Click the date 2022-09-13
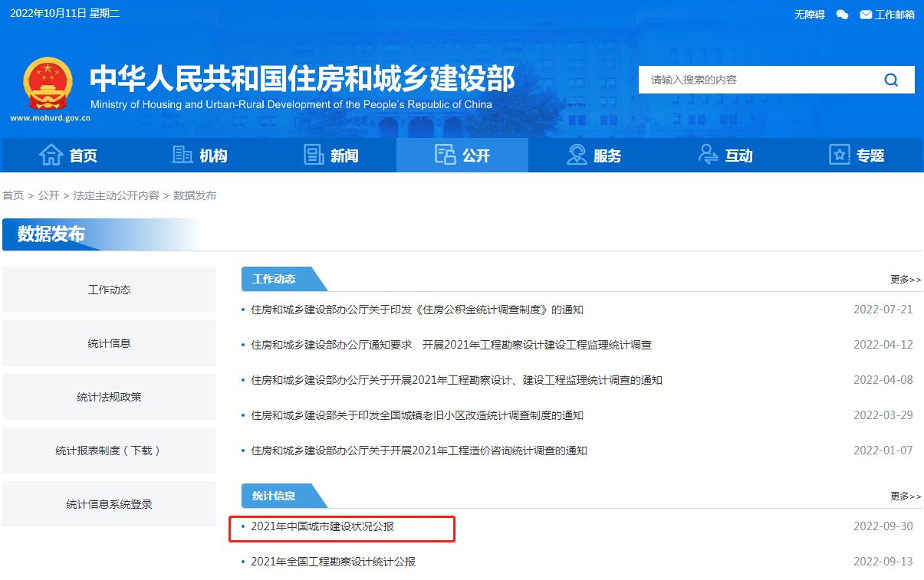Viewport: 924px width, 580px height. pos(883,562)
